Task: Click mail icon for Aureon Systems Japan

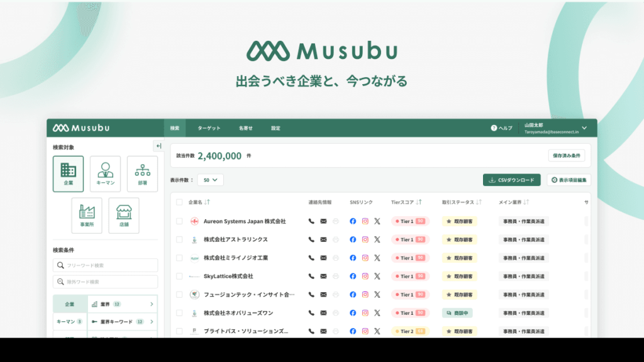Action: pos(324,221)
